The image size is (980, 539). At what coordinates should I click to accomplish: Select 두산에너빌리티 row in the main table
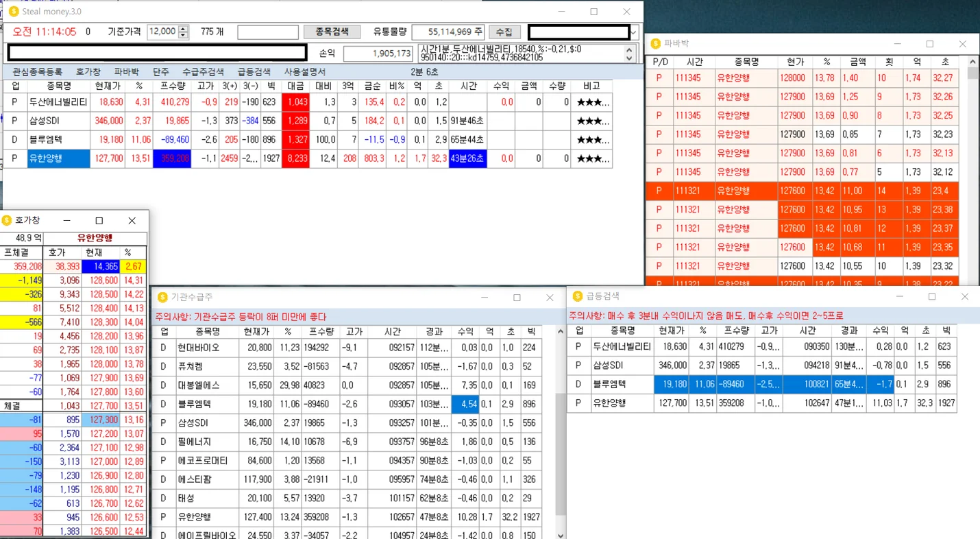tap(307, 102)
